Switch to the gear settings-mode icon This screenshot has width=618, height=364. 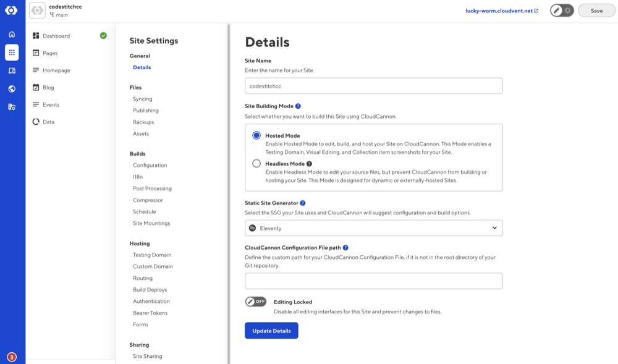click(567, 10)
